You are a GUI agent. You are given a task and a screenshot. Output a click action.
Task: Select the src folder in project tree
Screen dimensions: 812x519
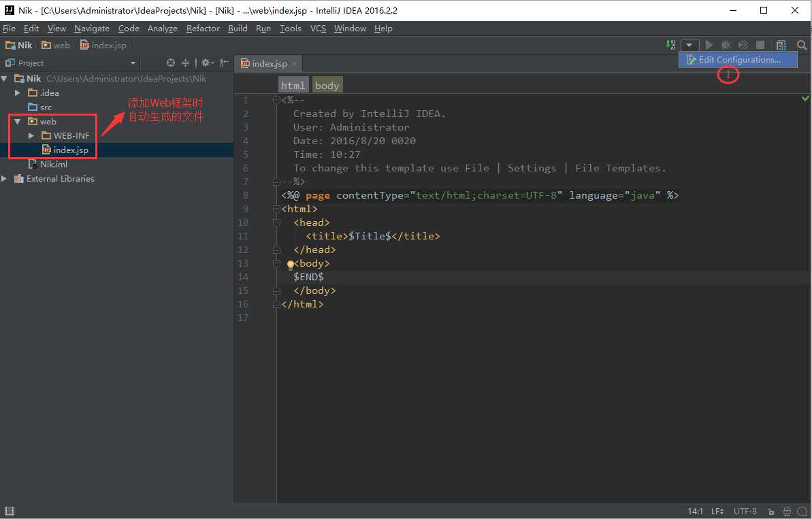tap(40, 107)
